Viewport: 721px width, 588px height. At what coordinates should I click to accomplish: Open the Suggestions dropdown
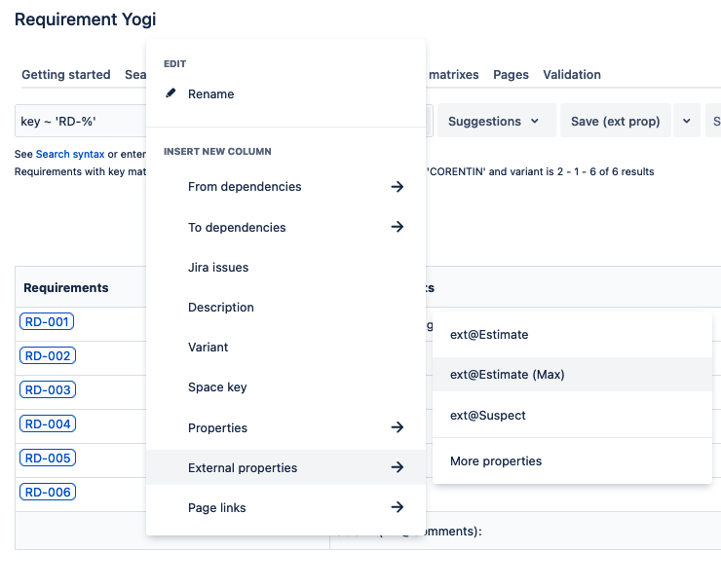coord(496,122)
